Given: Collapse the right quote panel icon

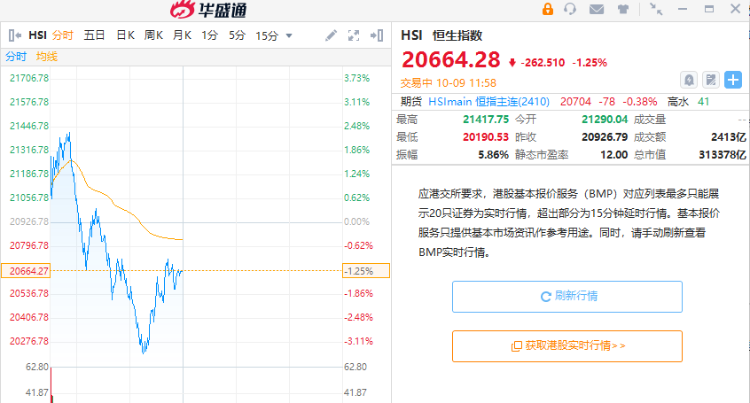Looking at the screenshot, I should pos(376,35).
